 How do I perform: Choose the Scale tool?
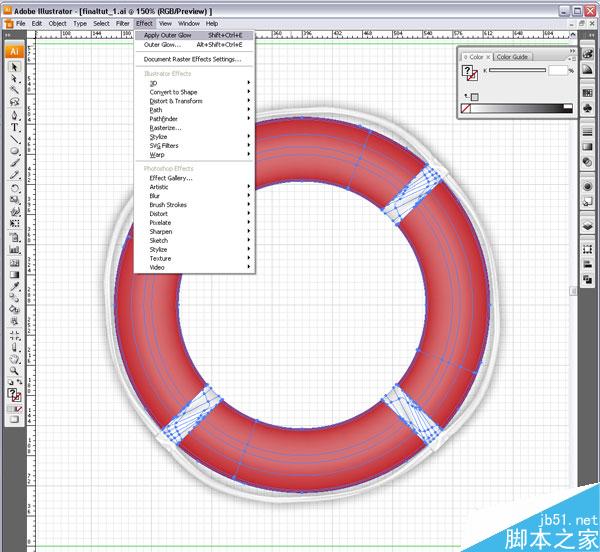pos(15,200)
